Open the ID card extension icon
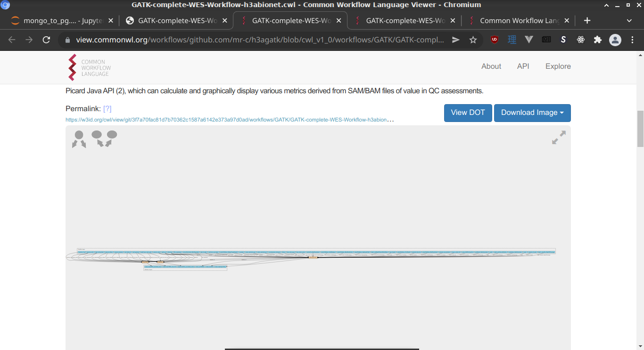The width and height of the screenshot is (644, 350). [546, 40]
